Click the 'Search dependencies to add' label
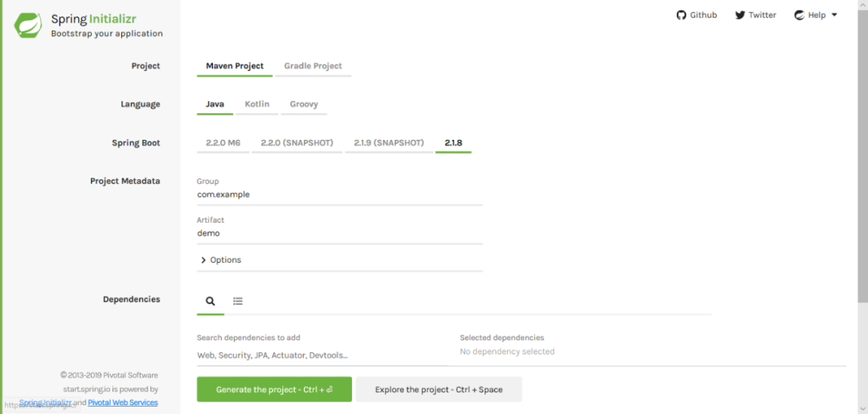Image resolution: width=868 pixels, height=414 pixels. tap(248, 338)
